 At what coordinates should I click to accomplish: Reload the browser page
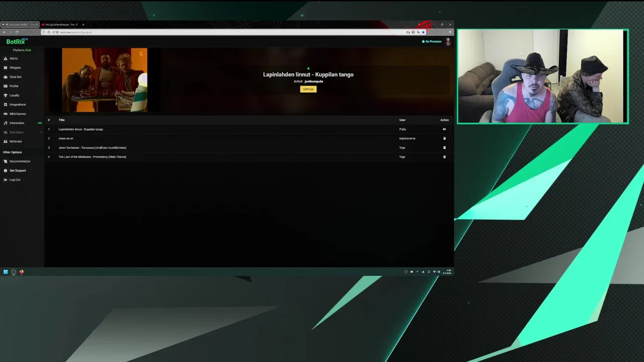click(17, 32)
